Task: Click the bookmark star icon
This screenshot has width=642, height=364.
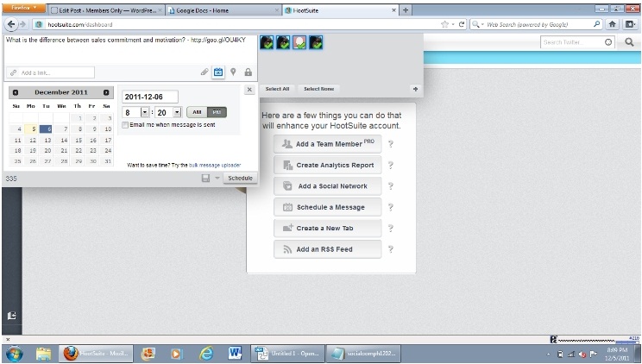Action: (x=444, y=24)
